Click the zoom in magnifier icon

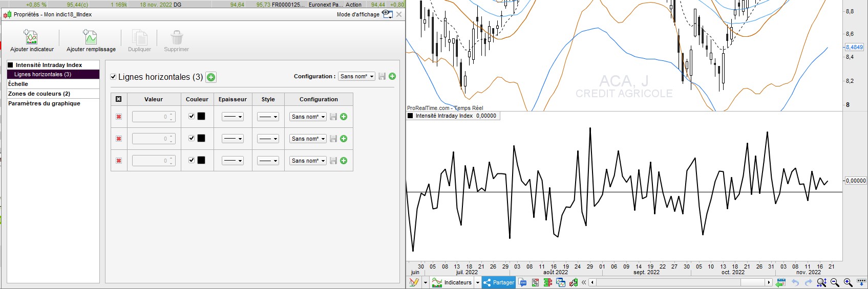[x=848, y=282]
